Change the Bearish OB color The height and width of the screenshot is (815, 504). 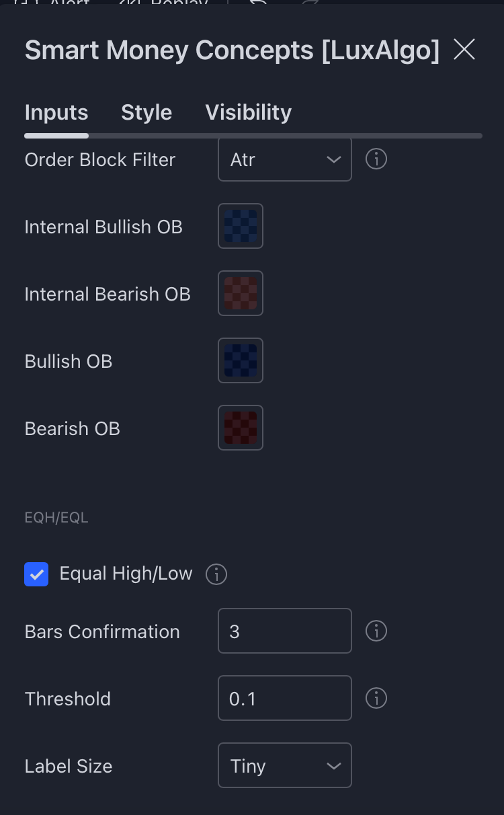240,428
